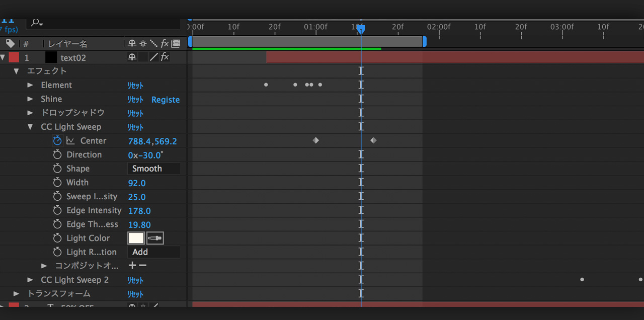Open the Shape dropdown set to Smooth
This screenshot has width=644, height=320.
click(x=153, y=169)
